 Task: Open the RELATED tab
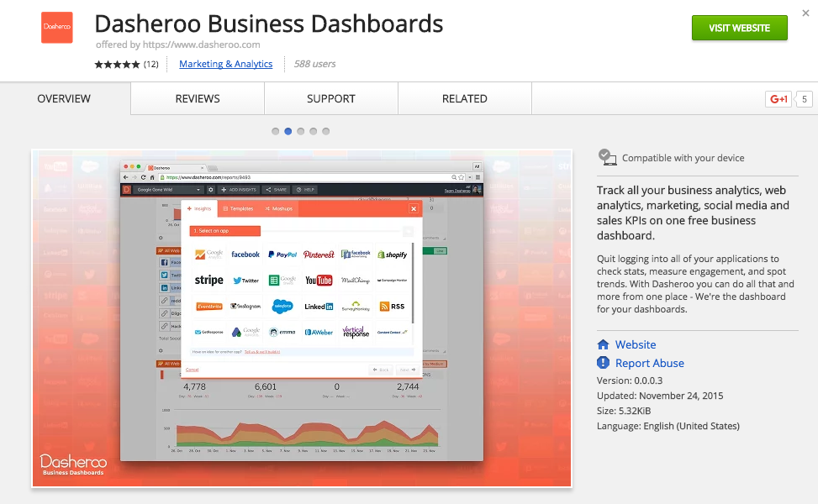tap(464, 98)
